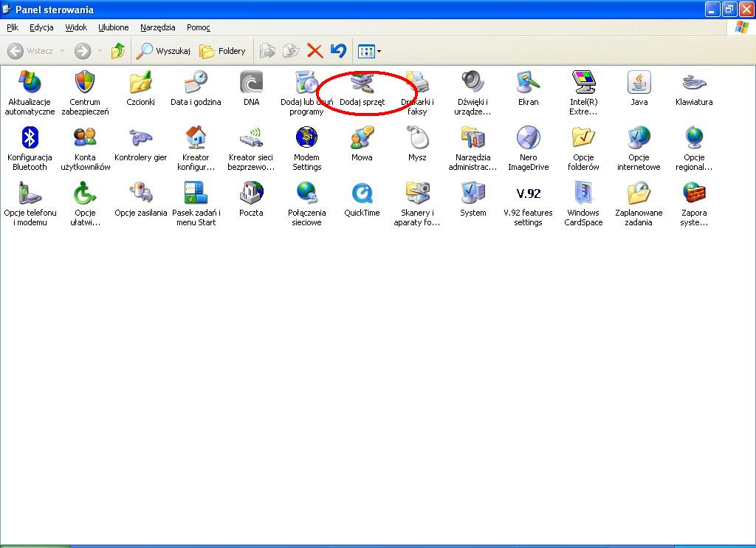This screenshot has width=756, height=548.
Task: Open Data i godzina settings
Action: tap(196, 89)
